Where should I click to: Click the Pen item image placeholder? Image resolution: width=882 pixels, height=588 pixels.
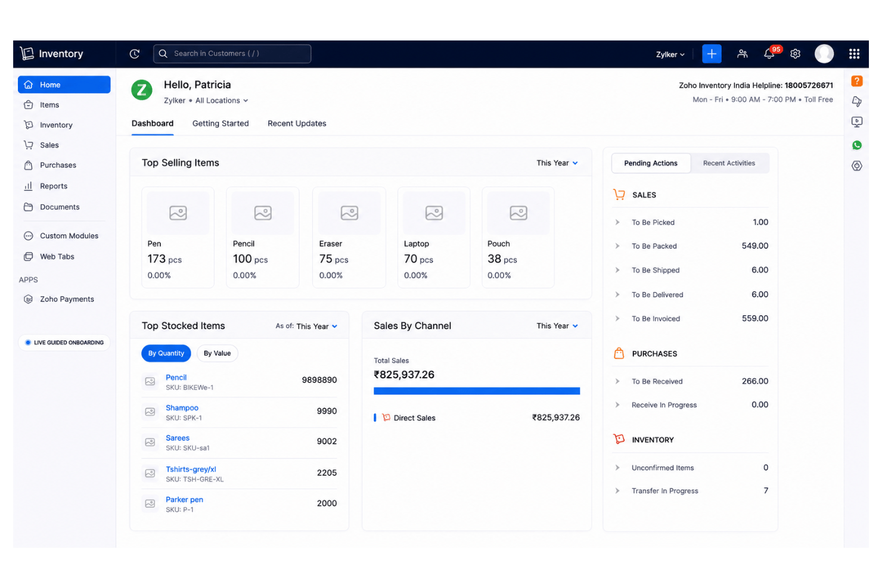[178, 213]
